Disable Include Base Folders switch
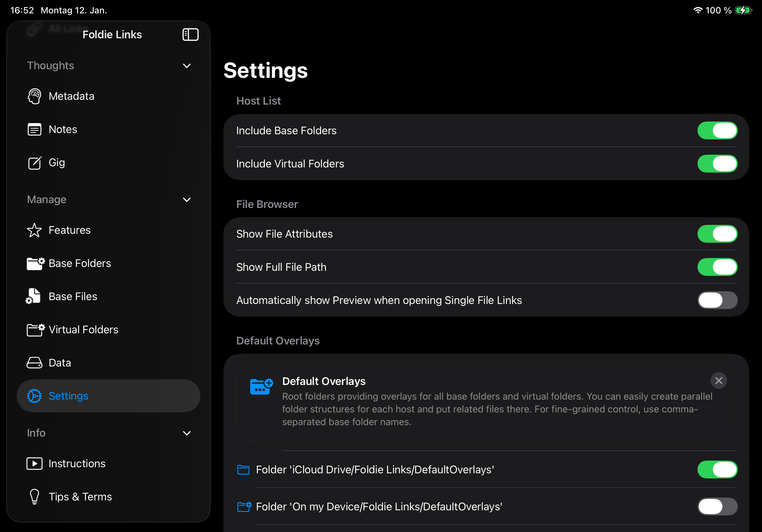Viewport: 762px width, 532px height. (x=717, y=131)
